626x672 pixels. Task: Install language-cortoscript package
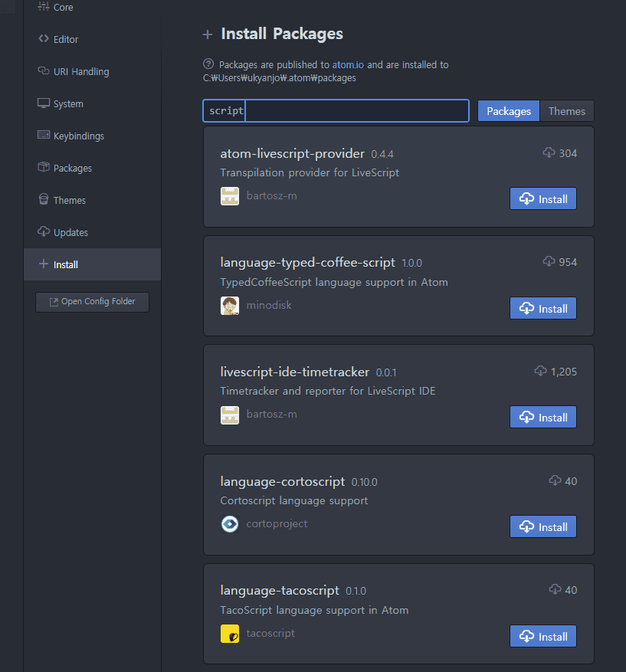click(543, 526)
